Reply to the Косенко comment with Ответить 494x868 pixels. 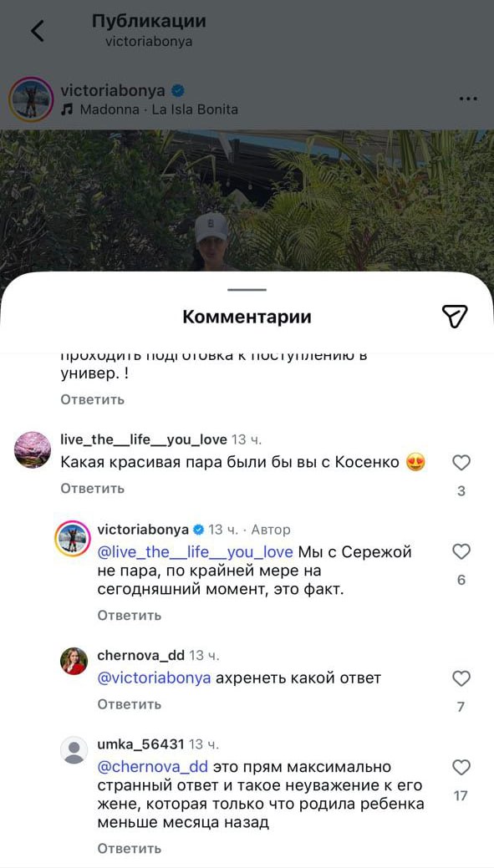pos(93,488)
